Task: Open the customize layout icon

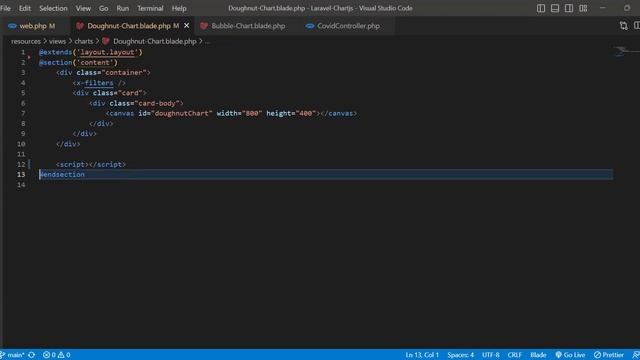Action: pos(583,8)
